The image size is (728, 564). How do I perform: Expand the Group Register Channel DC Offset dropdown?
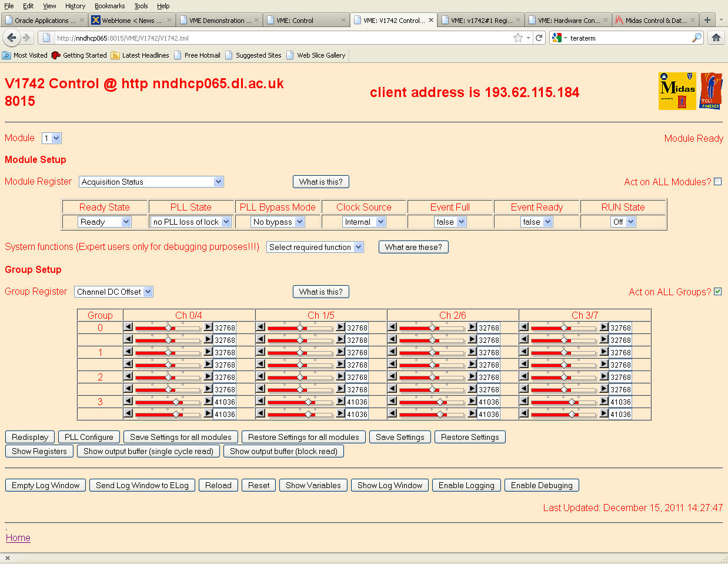pyautogui.click(x=114, y=292)
